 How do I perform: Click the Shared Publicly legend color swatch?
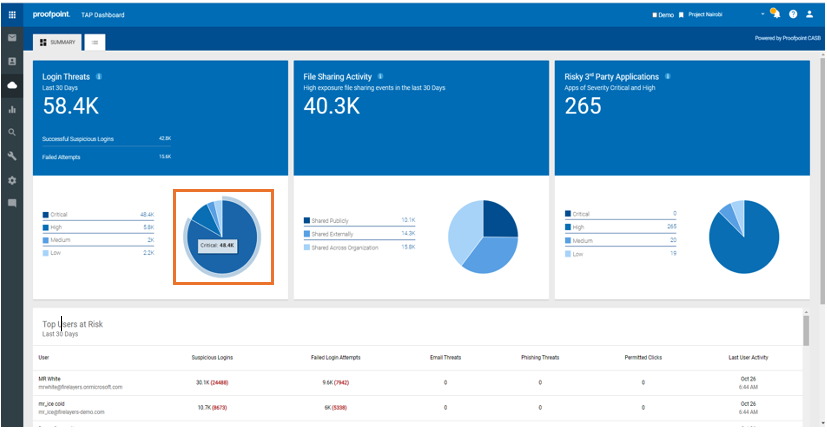point(307,220)
